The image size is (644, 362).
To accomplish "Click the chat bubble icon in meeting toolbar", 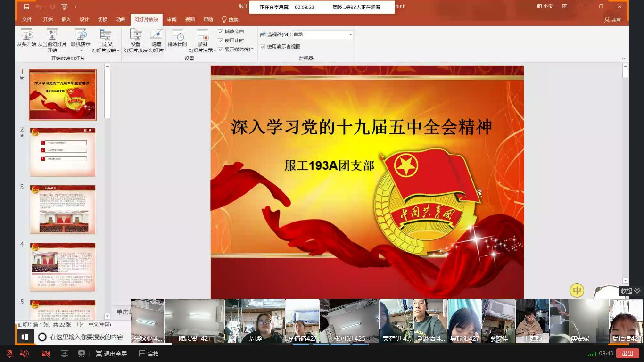I will (81, 354).
